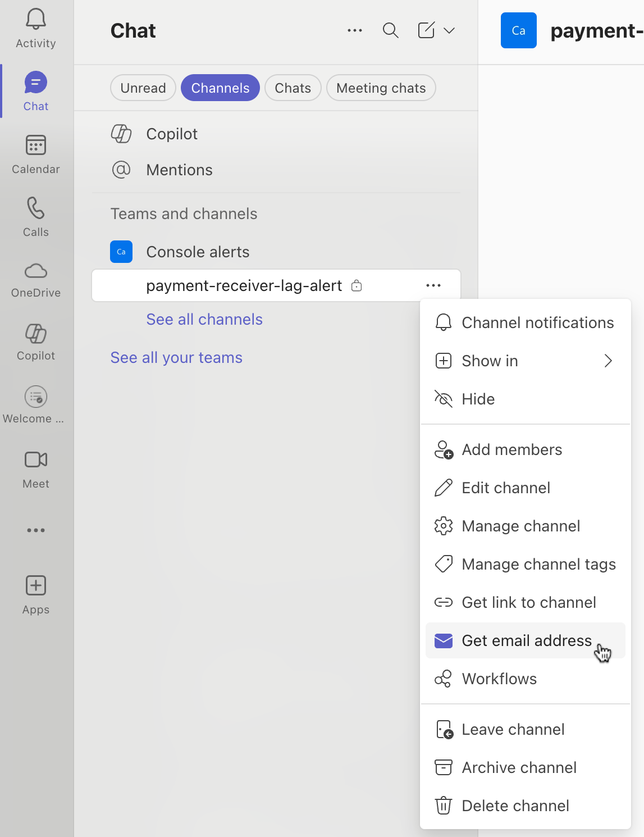Open Mentions in the chat list

tap(276, 170)
